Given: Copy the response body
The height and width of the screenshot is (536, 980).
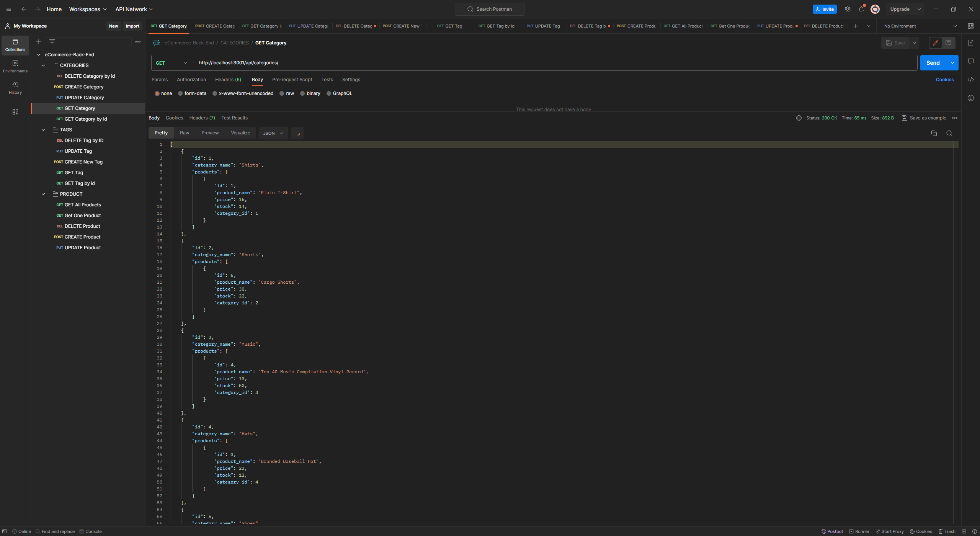Looking at the screenshot, I should point(934,133).
